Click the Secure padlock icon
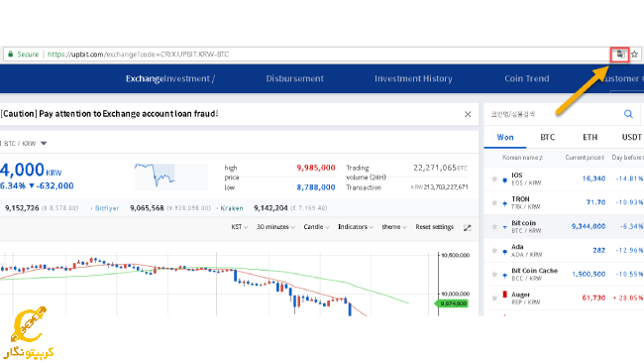The image size is (644, 362). tap(11, 54)
